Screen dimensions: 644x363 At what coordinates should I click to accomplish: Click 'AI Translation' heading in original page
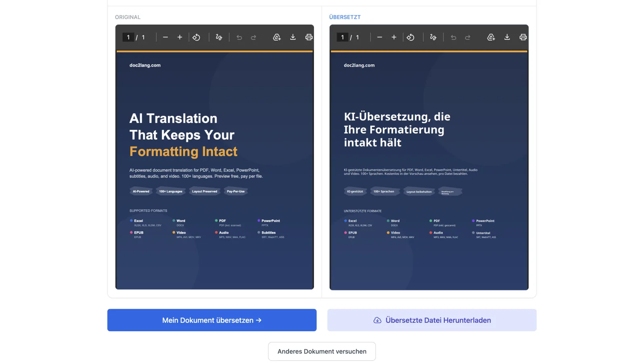[x=173, y=119]
